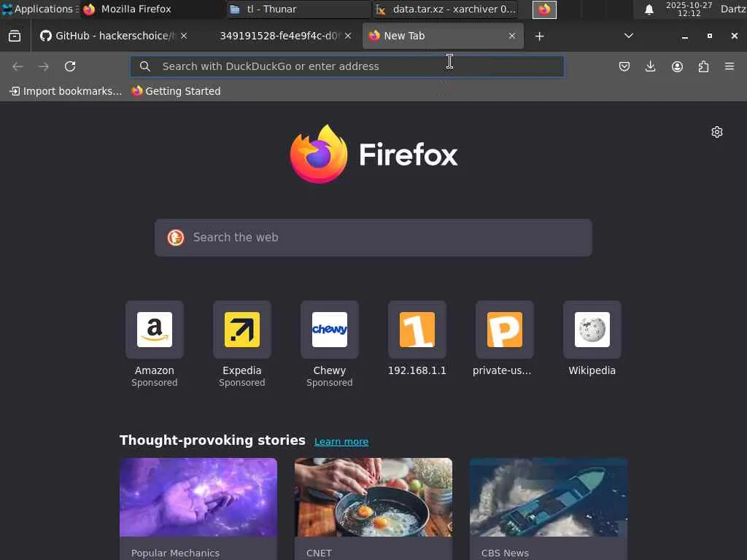Screen dimensions: 747x560
Task: Switch to data.tar.xz xarchiver taskbar window
Action: (446, 9)
